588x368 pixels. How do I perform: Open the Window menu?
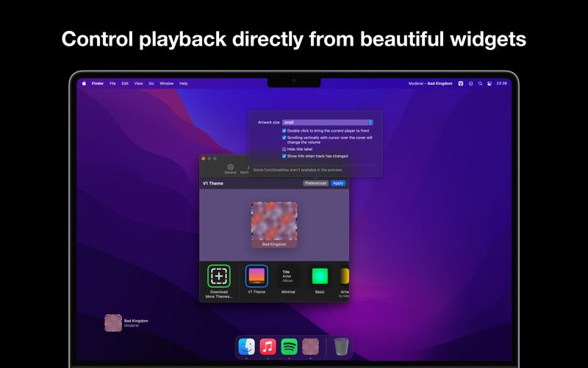[167, 83]
